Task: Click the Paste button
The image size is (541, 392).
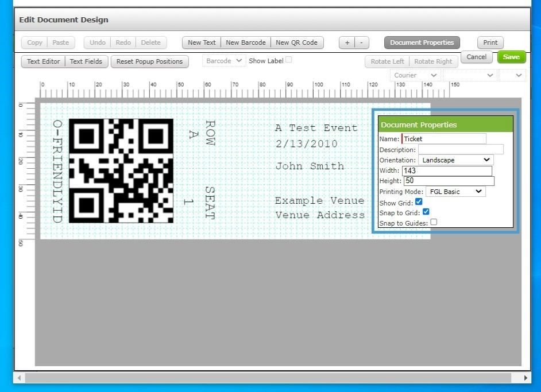Action: (x=61, y=42)
